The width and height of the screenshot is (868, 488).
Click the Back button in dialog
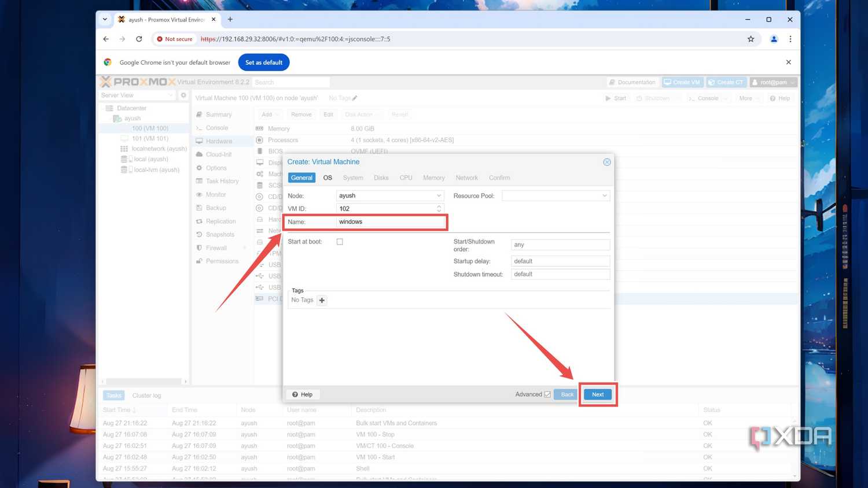(567, 394)
